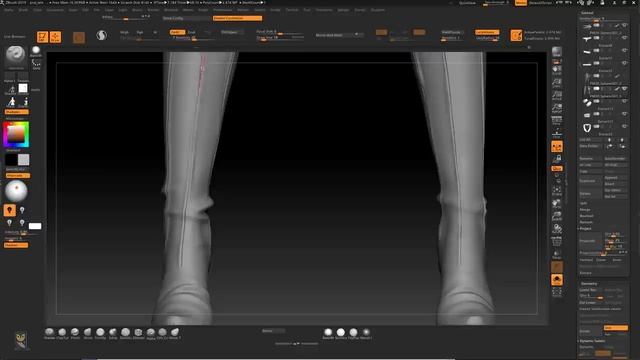Click the Xpose icon below Solo

click(x=557, y=292)
